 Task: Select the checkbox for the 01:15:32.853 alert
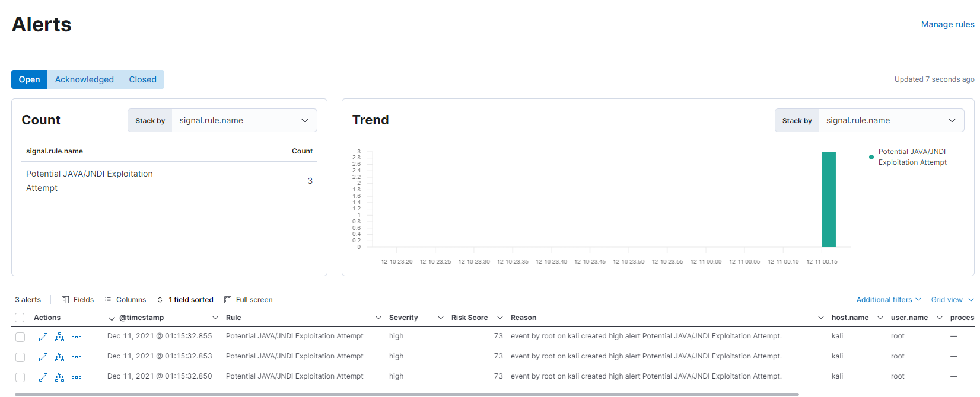coord(20,357)
